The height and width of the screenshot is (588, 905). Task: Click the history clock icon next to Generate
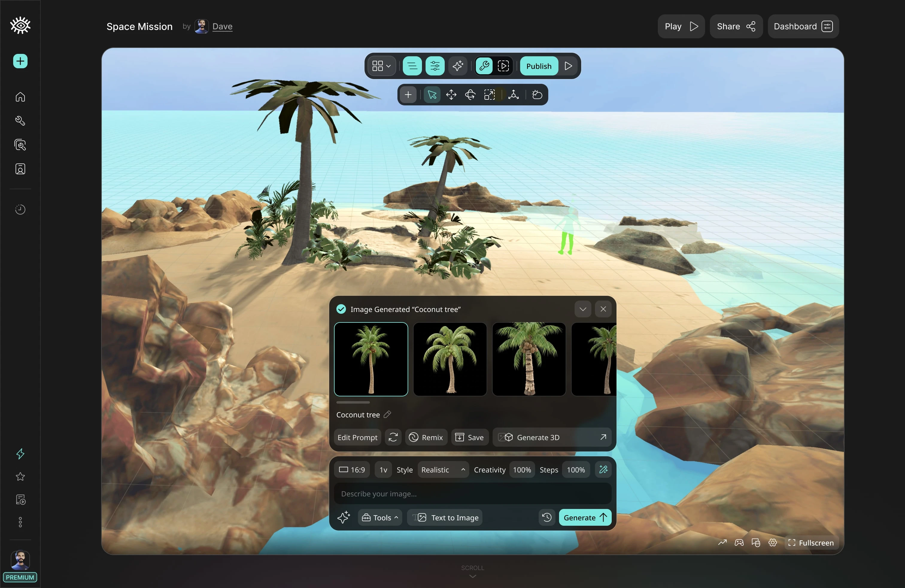tap(546, 518)
